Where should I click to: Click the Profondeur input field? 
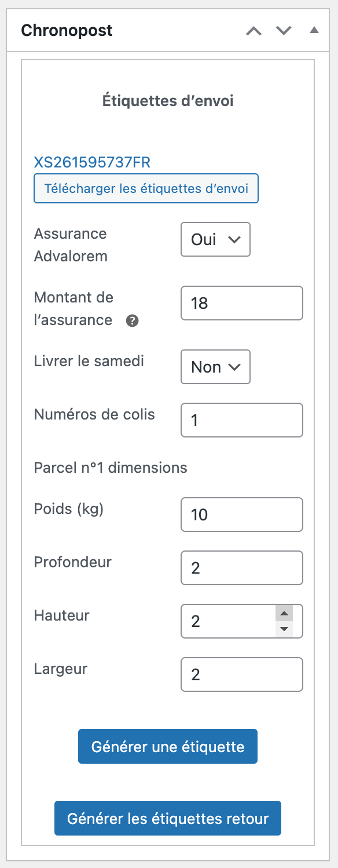click(x=241, y=568)
